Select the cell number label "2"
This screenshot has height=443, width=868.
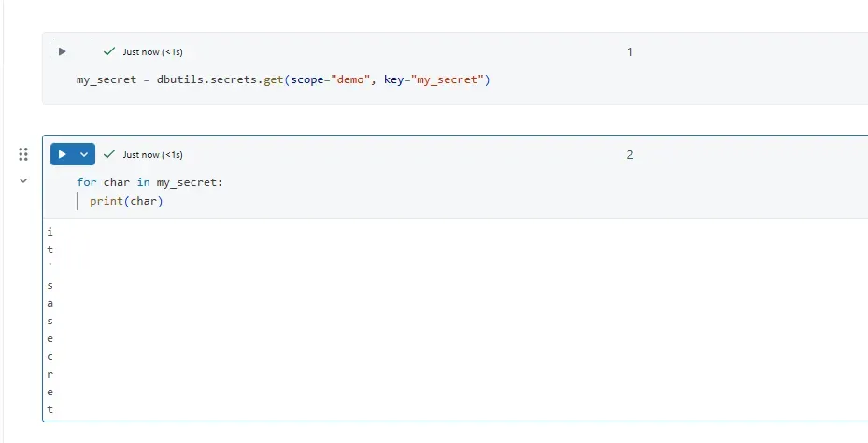point(630,155)
